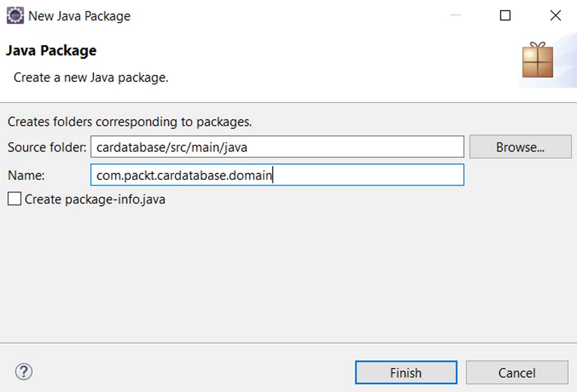Open help via the question mark icon
577x392 pixels.
click(x=24, y=371)
